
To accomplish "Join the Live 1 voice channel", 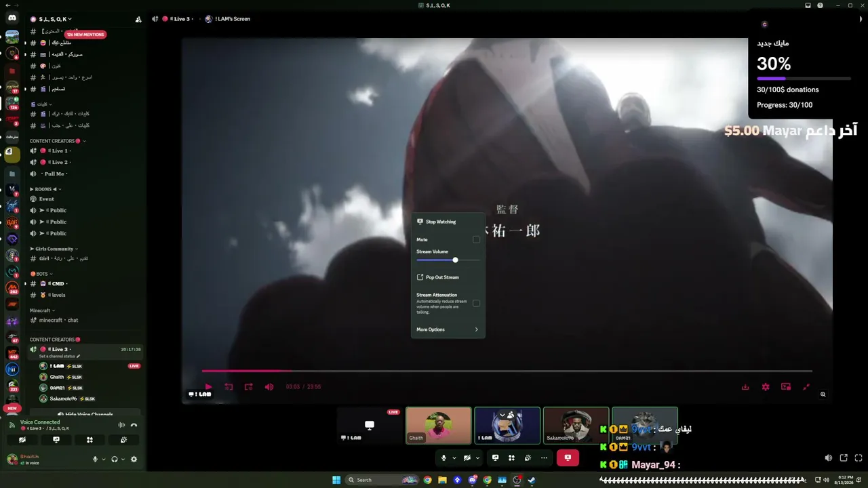I will pyautogui.click(x=84, y=150).
